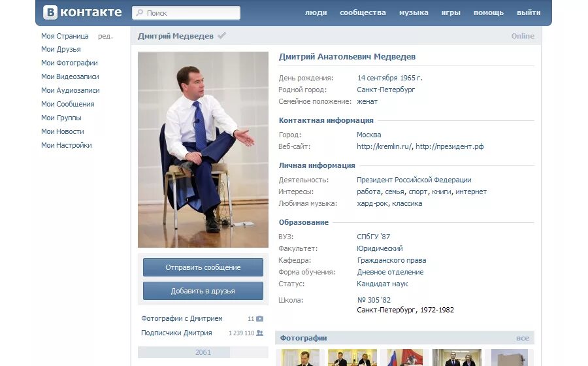Open Мои Сообщения in the sidebar

(68, 104)
